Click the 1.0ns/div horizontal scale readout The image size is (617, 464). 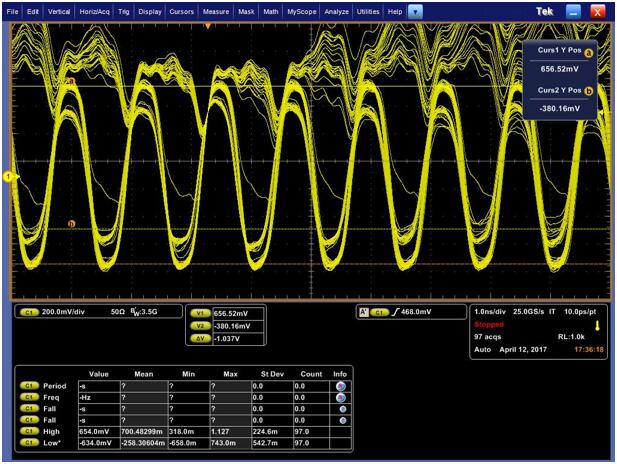click(x=495, y=312)
